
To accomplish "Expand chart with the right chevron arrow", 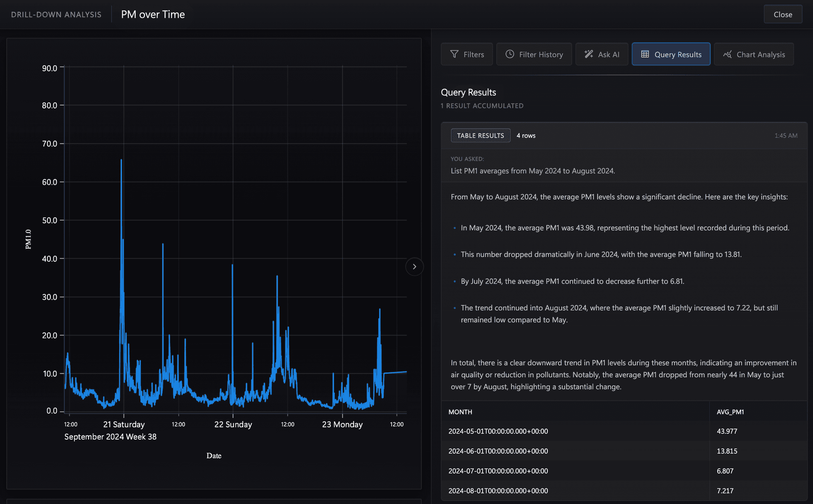I will coord(415,266).
